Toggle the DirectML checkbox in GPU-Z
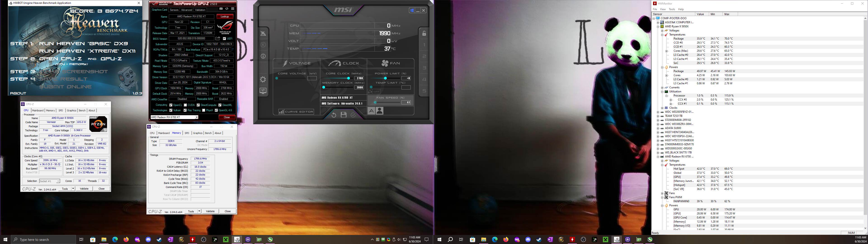Image resolution: width=868 pixels, height=244 pixels. pos(220,105)
